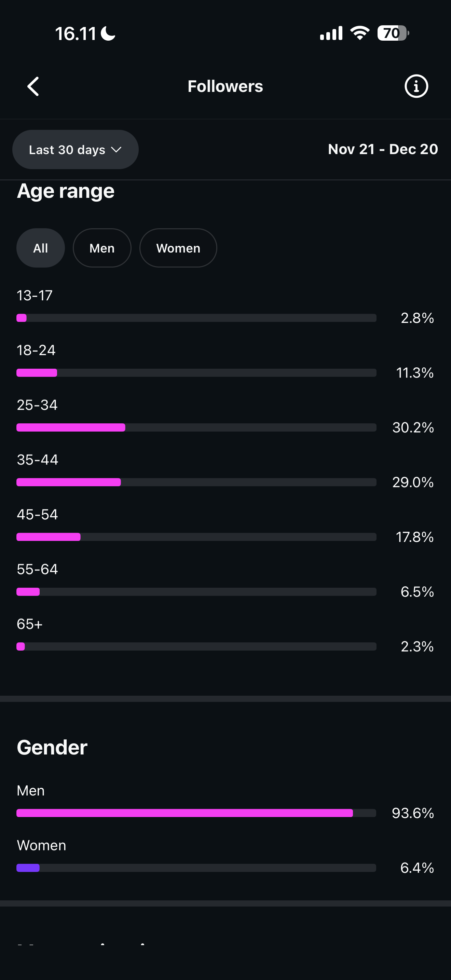Tap the cellular signal bars icon
This screenshot has height=980, width=451.
coord(331,33)
